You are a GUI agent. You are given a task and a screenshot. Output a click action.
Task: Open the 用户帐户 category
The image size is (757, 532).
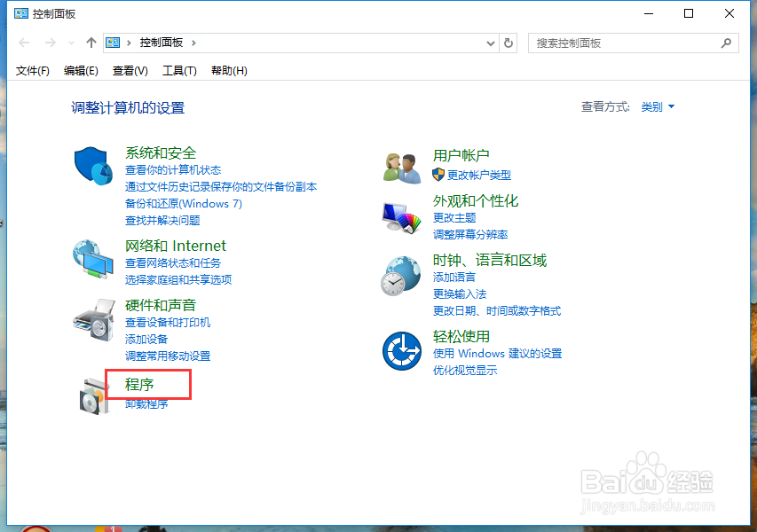(x=461, y=155)
